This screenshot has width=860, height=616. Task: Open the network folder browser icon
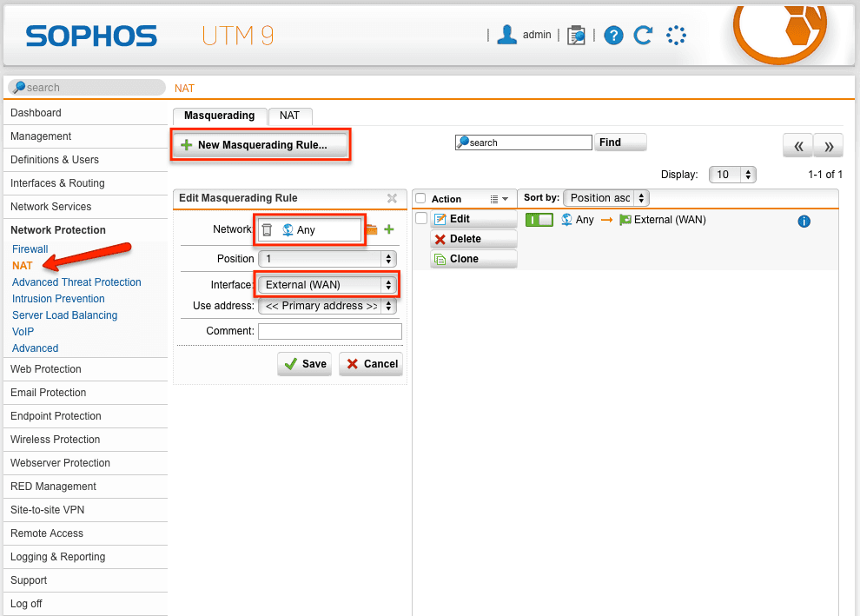[372, 229]
